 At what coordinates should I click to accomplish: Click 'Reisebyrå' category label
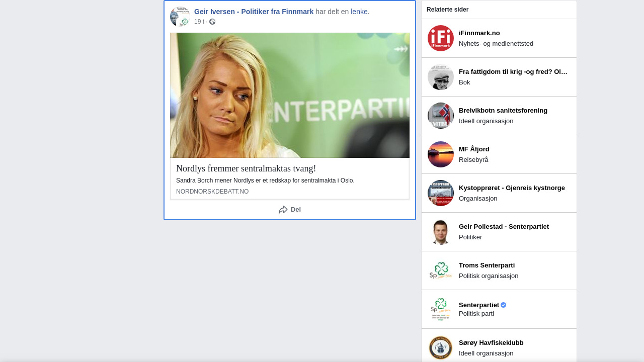[473, 160]
